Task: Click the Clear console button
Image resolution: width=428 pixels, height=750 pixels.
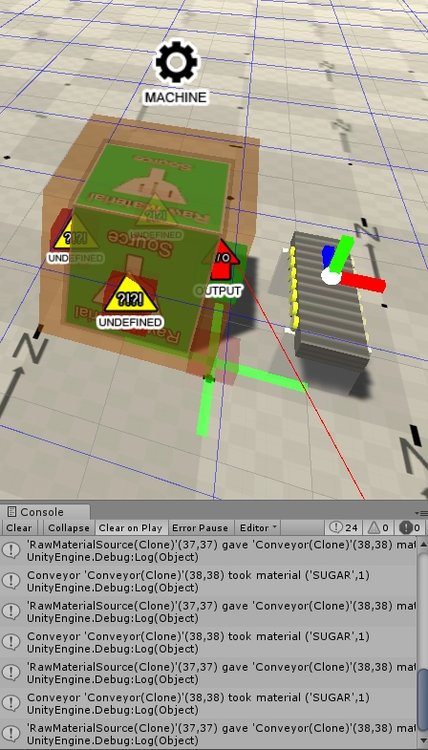Action: (x=19, y=528)
